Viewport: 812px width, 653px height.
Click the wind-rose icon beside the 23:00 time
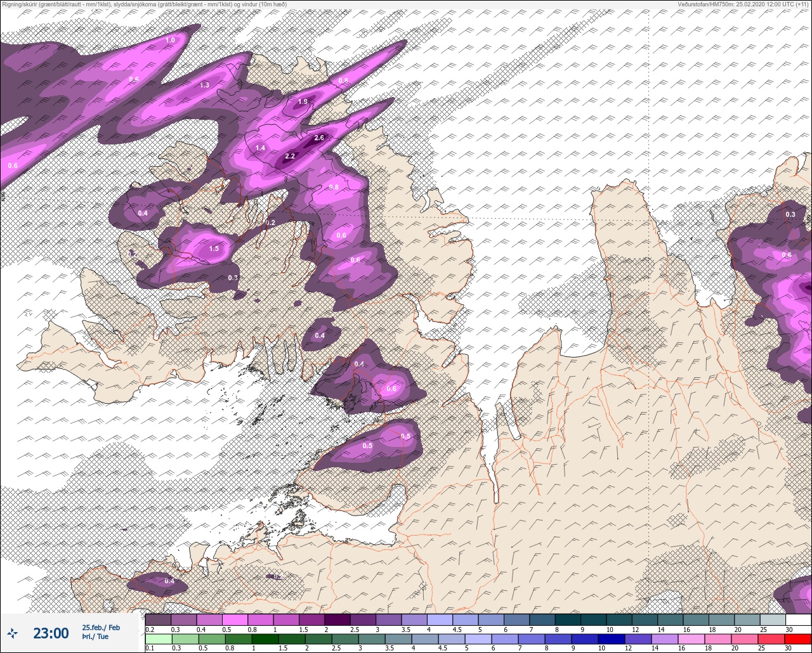click(x=12, y=633)
